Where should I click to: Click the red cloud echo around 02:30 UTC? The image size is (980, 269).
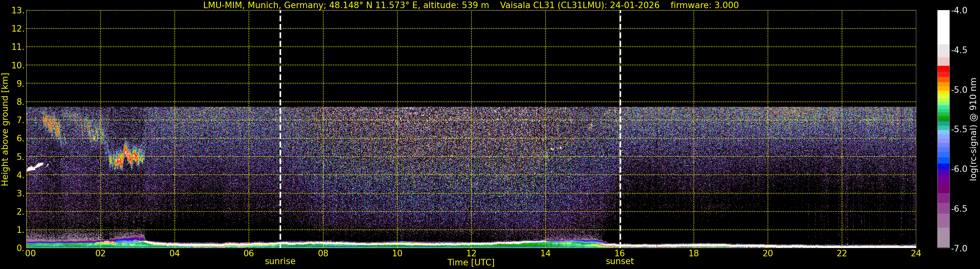click(x=126, y=158)
